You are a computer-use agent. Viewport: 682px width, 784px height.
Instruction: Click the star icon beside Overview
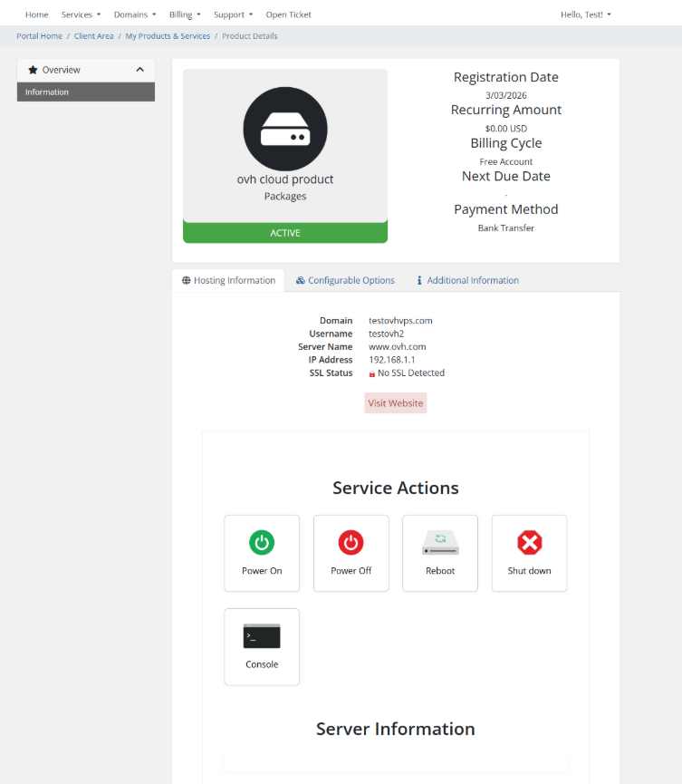click(34, 70)
